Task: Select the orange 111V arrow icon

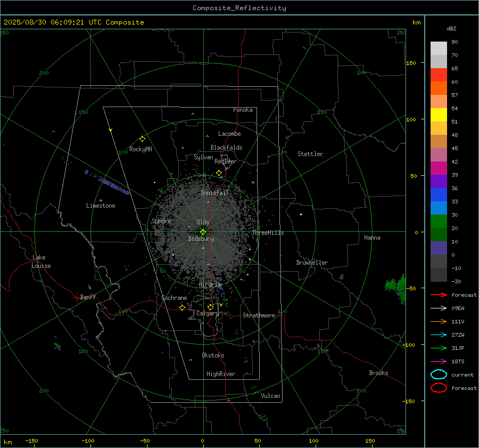Action: 439,321
